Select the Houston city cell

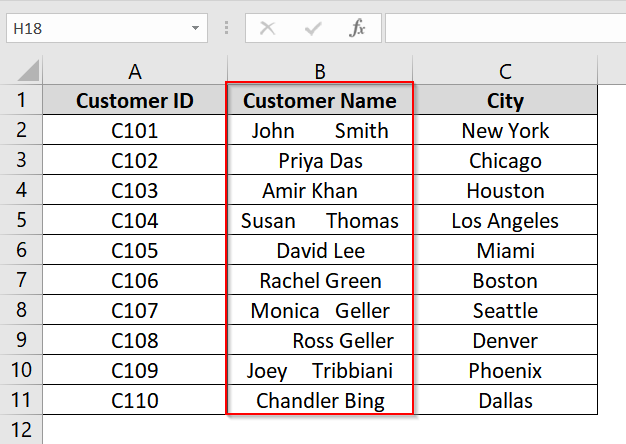(x=505, y=190)
